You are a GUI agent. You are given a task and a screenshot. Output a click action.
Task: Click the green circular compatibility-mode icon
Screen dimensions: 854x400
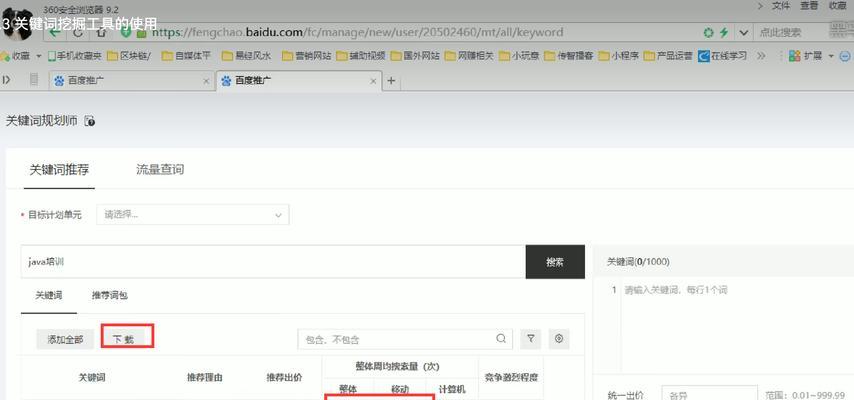[x=708, y=33]
